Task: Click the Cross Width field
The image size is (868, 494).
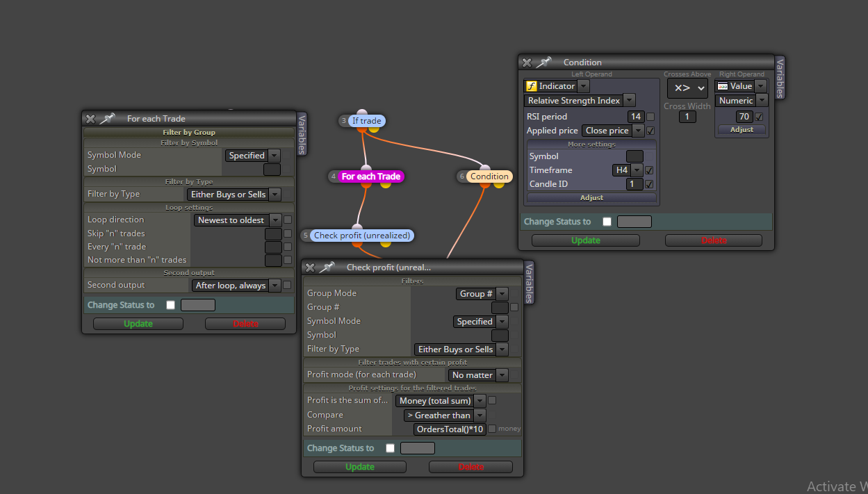Action: point(687,117)
